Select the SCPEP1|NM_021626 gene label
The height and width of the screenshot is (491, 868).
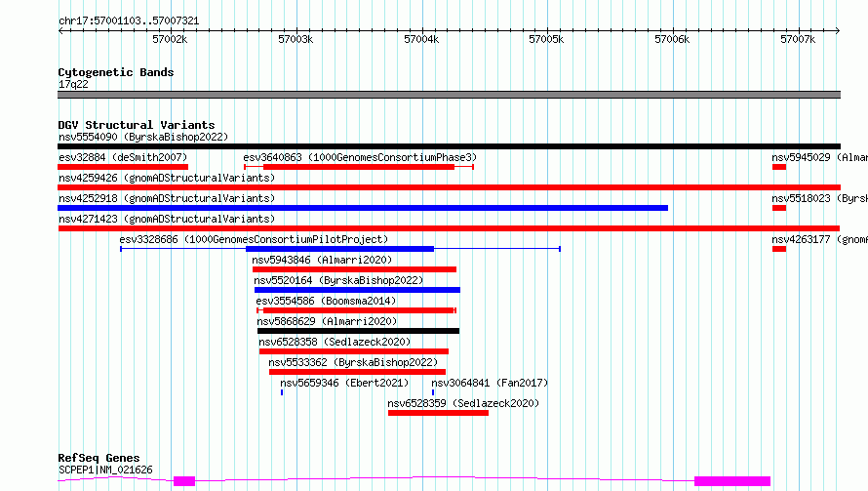coord(105,470)
